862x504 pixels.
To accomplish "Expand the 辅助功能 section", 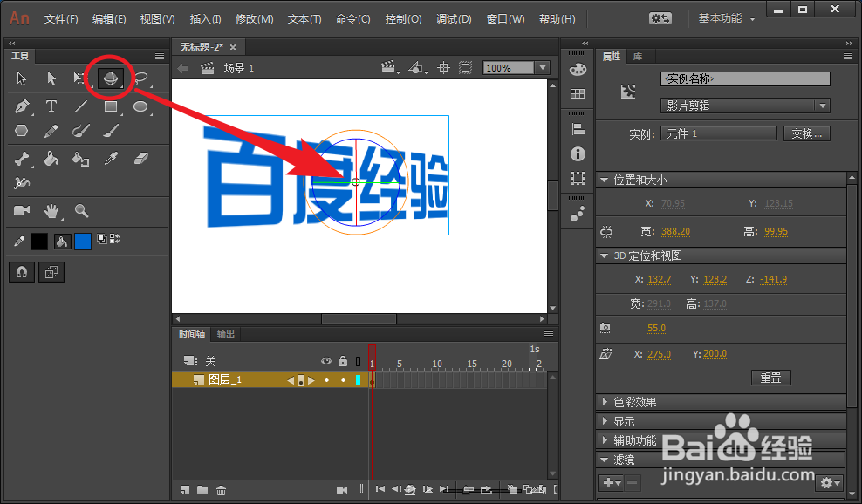I will [604, 440].
